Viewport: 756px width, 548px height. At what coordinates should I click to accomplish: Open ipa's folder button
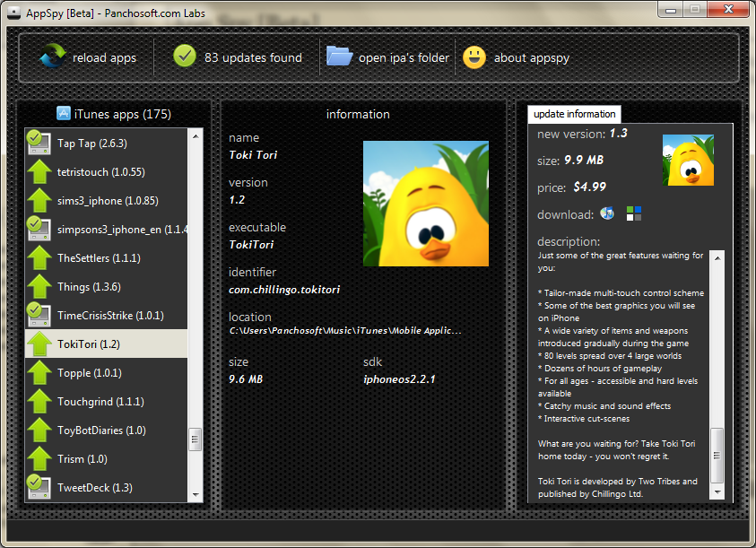387,57
